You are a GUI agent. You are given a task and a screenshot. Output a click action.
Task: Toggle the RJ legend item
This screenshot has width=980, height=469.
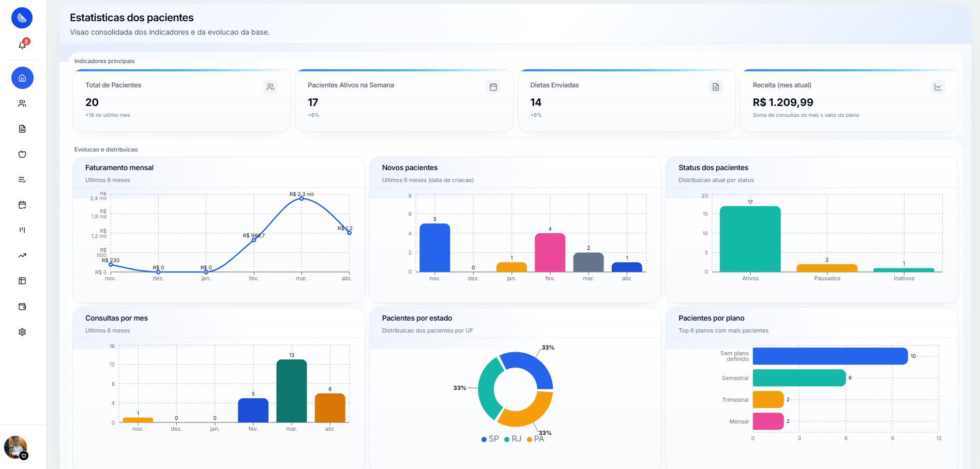[512, 439]
